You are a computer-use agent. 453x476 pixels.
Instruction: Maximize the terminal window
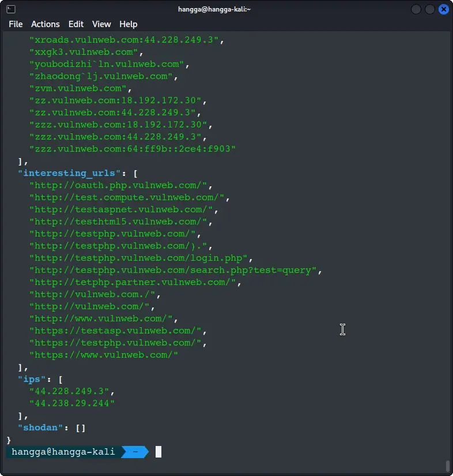coord(430,9)
